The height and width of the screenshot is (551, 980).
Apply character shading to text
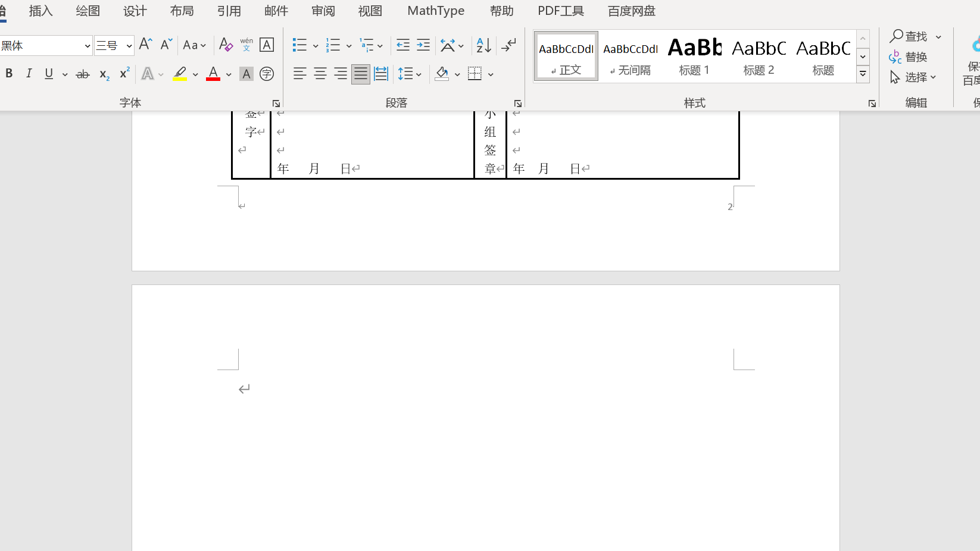[246, 74]
